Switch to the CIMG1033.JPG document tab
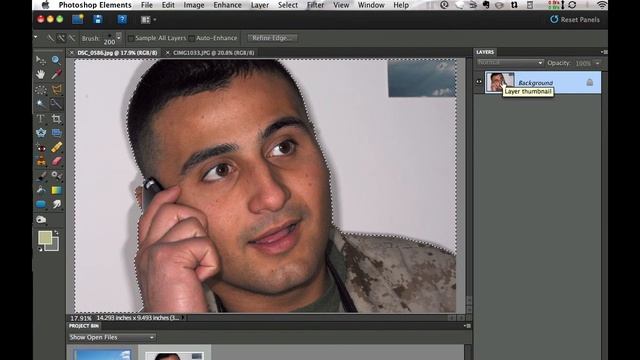 pos(213,53)
